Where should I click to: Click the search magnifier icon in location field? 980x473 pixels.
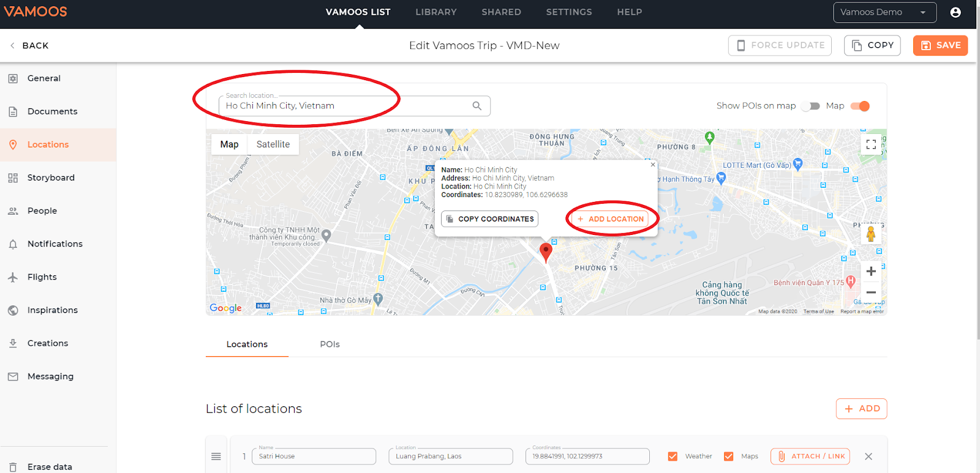click(477, 106)
